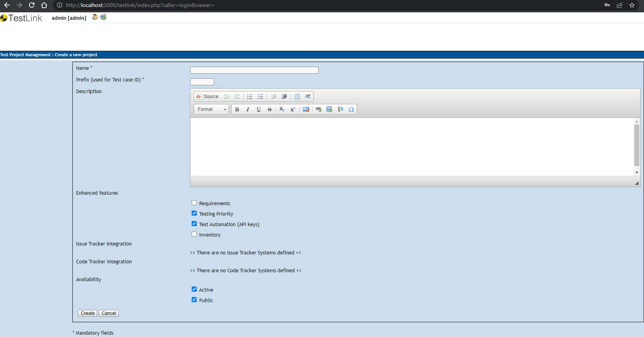Open the My Settings user icon
This screenshot has height=337, width=644.
[95, 17]
